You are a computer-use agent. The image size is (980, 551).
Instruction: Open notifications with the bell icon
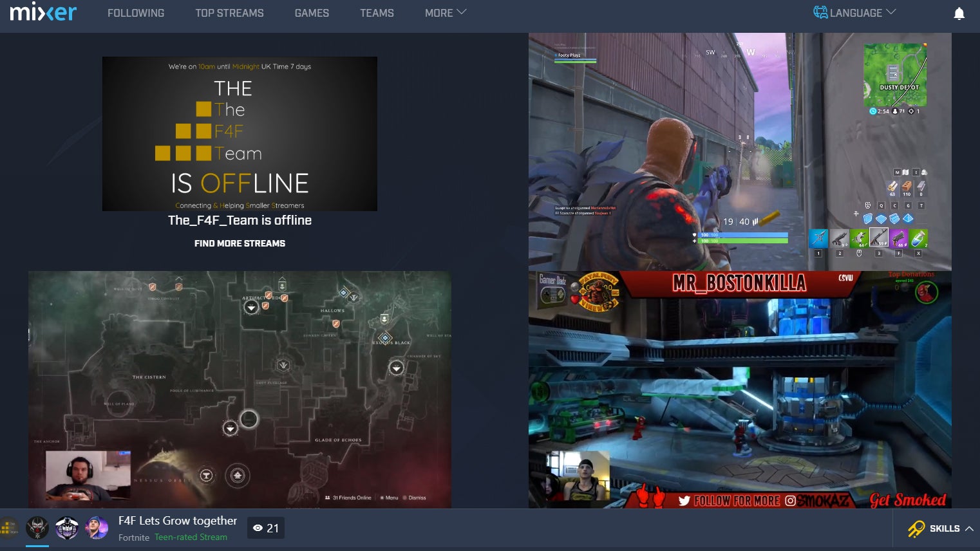959,14
